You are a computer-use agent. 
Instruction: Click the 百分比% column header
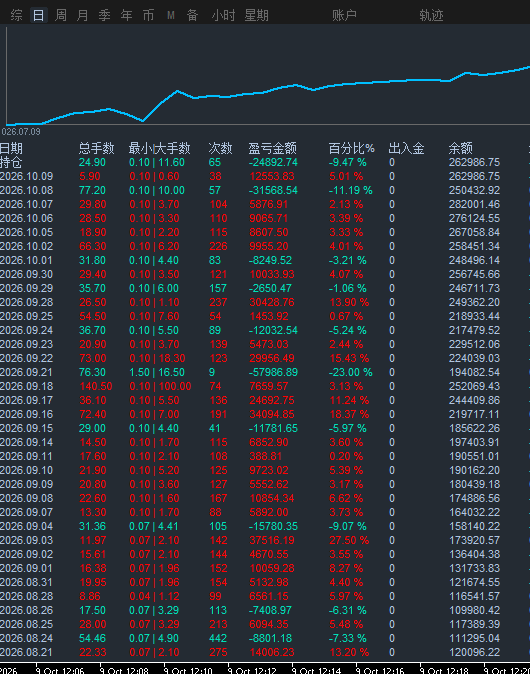tap(352, 149)
